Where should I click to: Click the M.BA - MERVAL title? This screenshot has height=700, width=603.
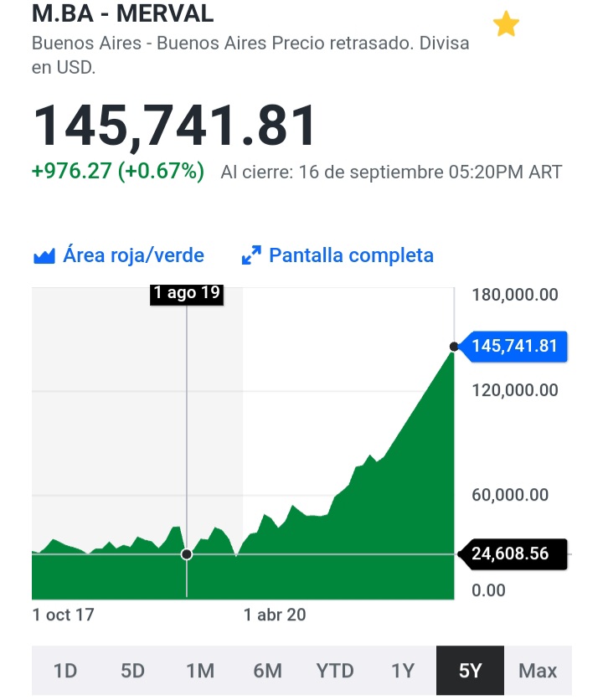coord(122,13)
